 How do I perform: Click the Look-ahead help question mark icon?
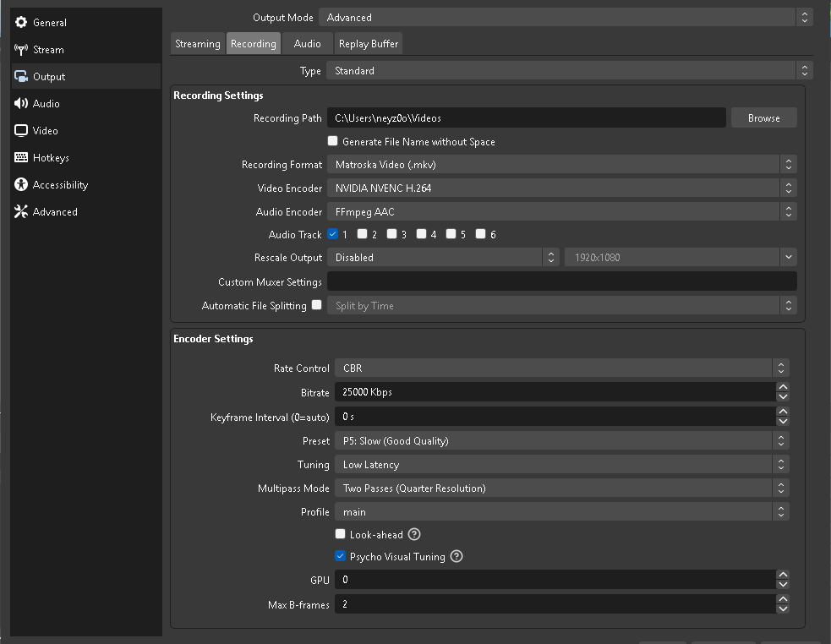414,534
